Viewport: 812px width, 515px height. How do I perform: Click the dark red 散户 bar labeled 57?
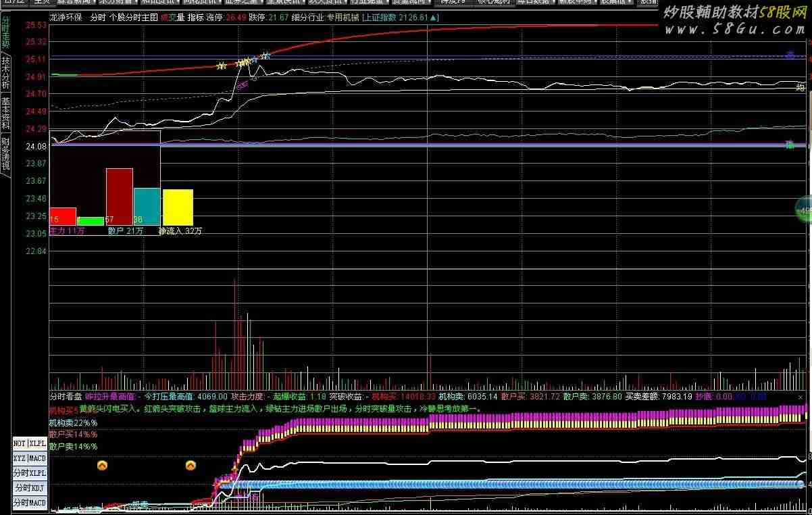tap(120, 197)
